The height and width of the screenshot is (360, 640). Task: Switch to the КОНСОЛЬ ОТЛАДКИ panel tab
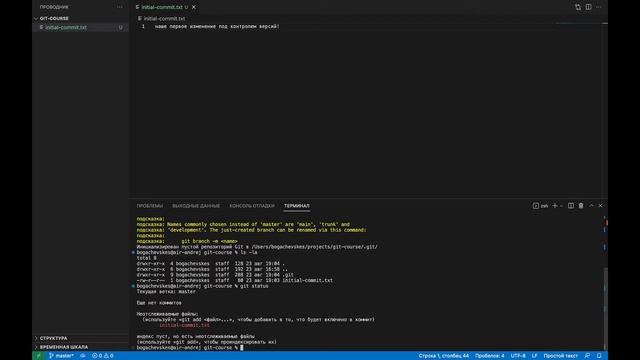(252, 206)
